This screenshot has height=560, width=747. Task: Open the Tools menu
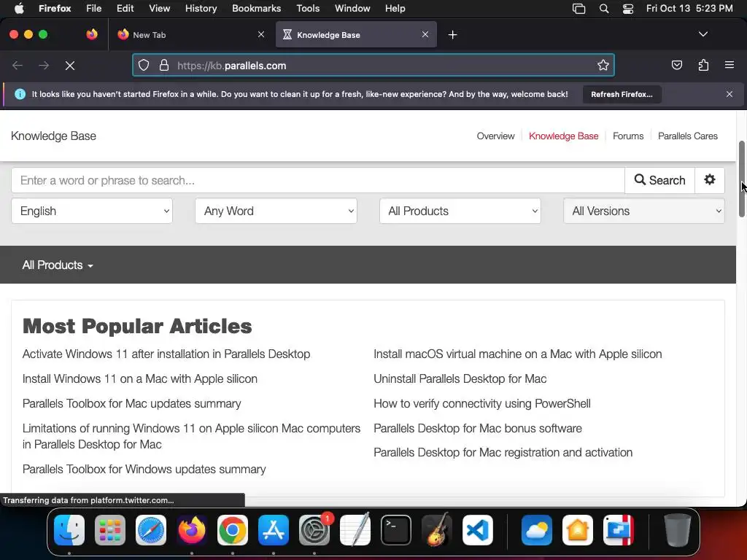(x=308, y=9)
